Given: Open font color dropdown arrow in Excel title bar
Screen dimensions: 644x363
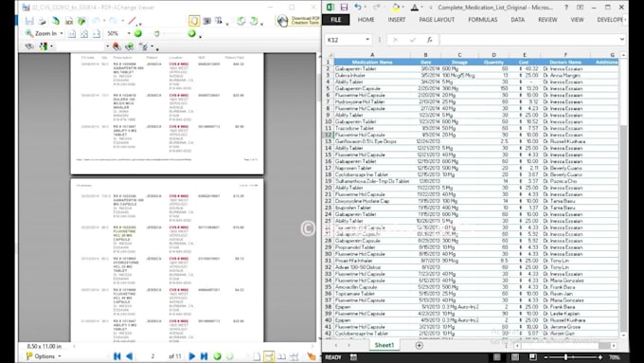Looking at the screenshot, I should 421,7.
